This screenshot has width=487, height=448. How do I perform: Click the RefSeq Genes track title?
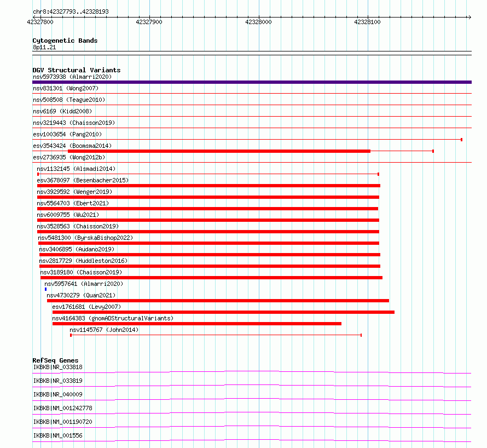click(x=55, y=360)
